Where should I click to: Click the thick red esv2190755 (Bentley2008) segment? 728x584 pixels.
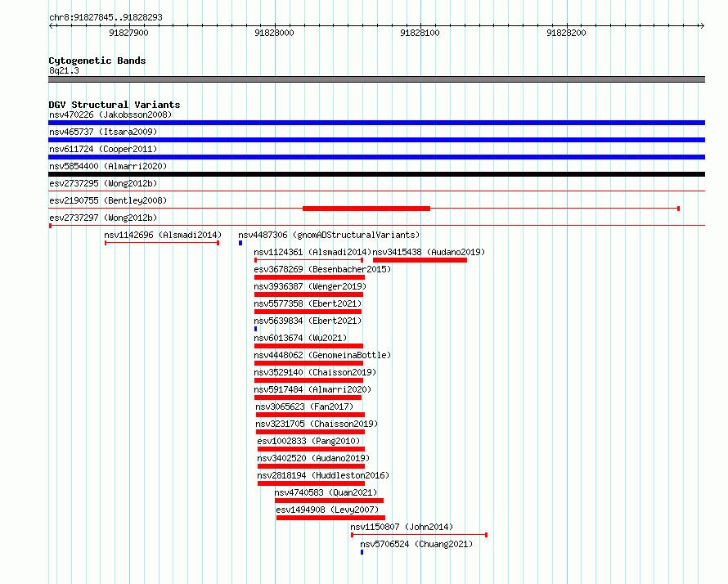click(366, 209)
